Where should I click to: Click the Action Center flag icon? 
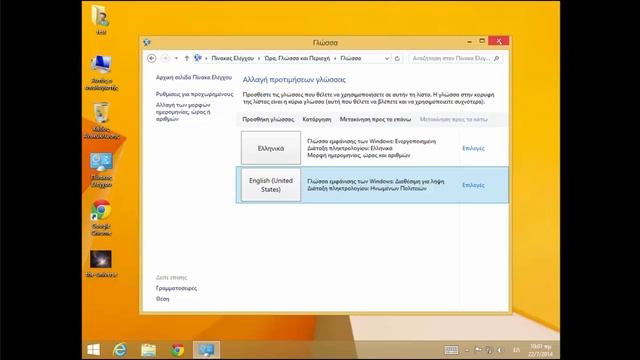click(x=478, y=350)
